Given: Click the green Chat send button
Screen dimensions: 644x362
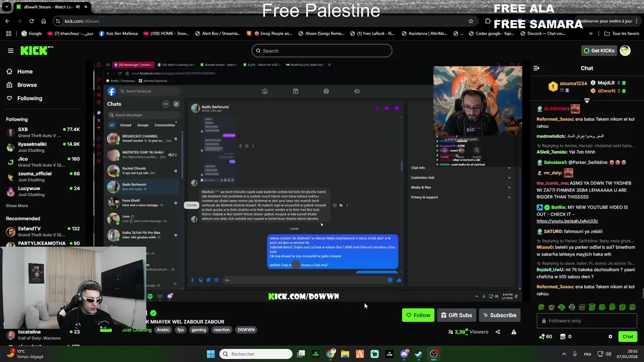Looking at the screenshot, I should [627, 337].
